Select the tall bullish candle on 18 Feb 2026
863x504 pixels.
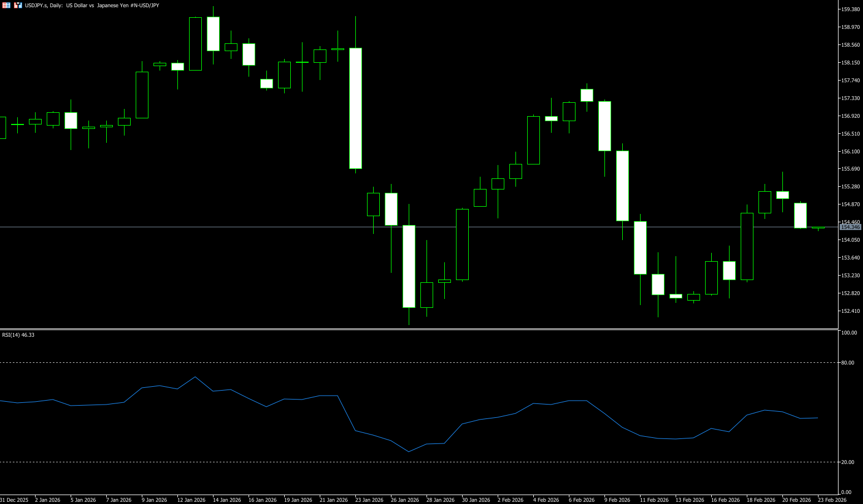click(747, 246)
